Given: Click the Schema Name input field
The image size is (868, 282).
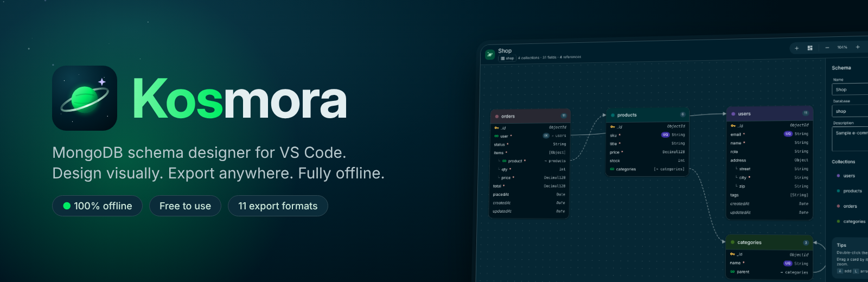Looking at the screenshot, I should click(x=850, y=89).
